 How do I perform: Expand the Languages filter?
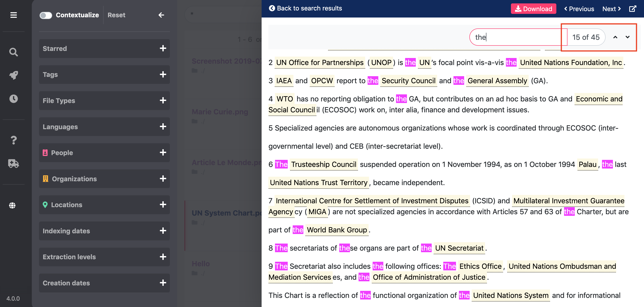(x=104, y=127)
